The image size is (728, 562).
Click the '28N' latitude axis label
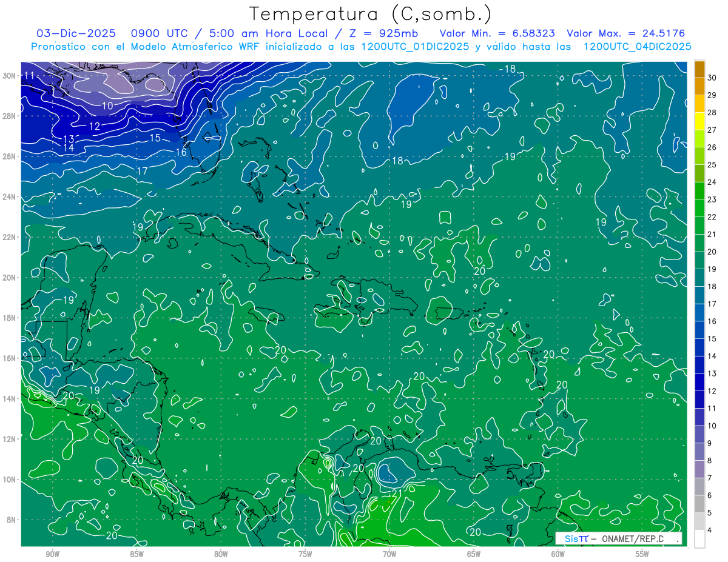pyautogui.click(x=10, y=116)
